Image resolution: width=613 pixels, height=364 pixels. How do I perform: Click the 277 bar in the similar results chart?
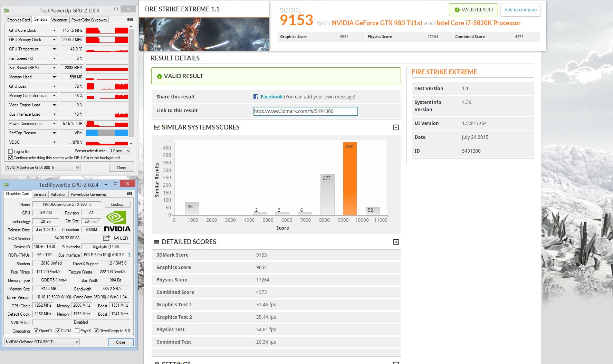point(327,194)
